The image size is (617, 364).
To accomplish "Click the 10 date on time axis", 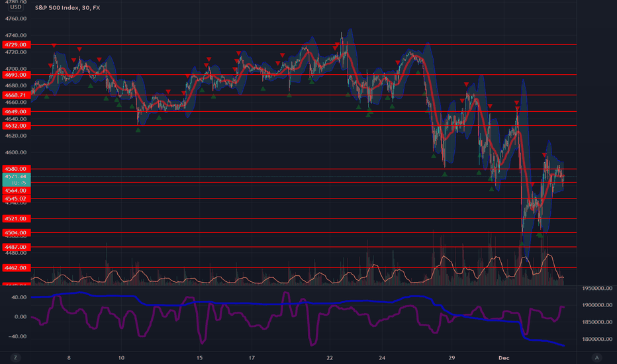I will [x=121, y=357].
